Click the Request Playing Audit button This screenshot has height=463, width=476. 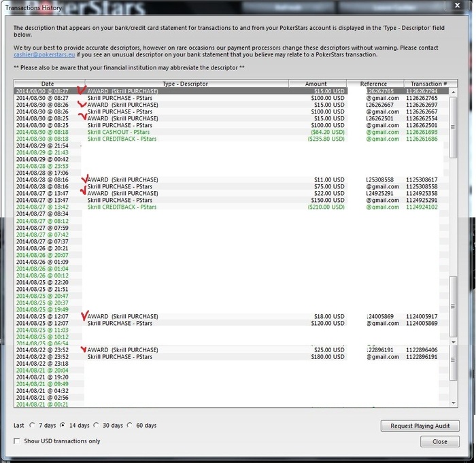coord(420,426)
